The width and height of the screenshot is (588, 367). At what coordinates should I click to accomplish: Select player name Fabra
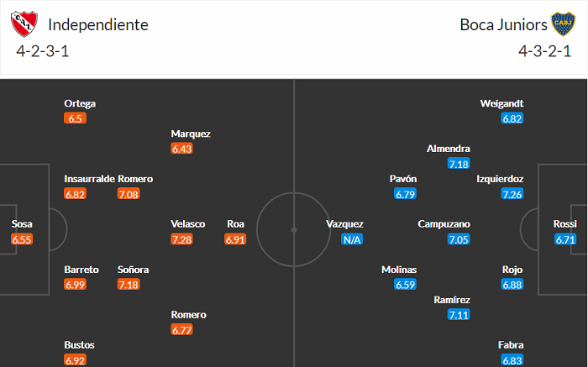tap(512, 344)
